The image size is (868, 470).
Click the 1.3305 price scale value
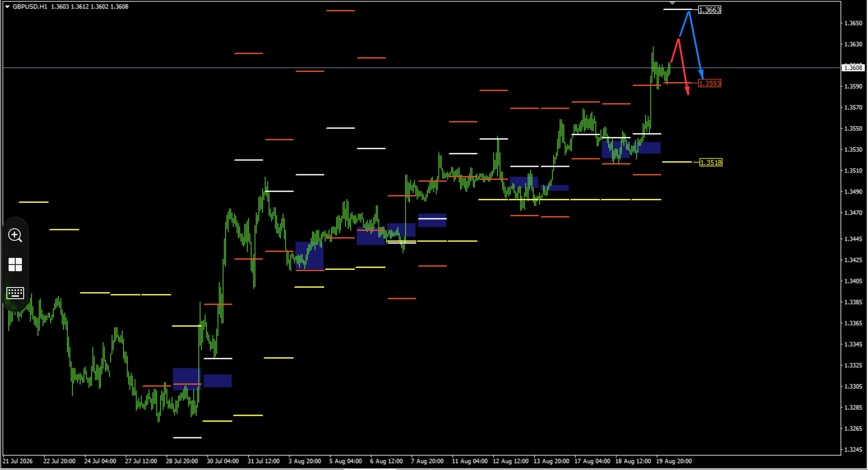click(x=853, y=386)
